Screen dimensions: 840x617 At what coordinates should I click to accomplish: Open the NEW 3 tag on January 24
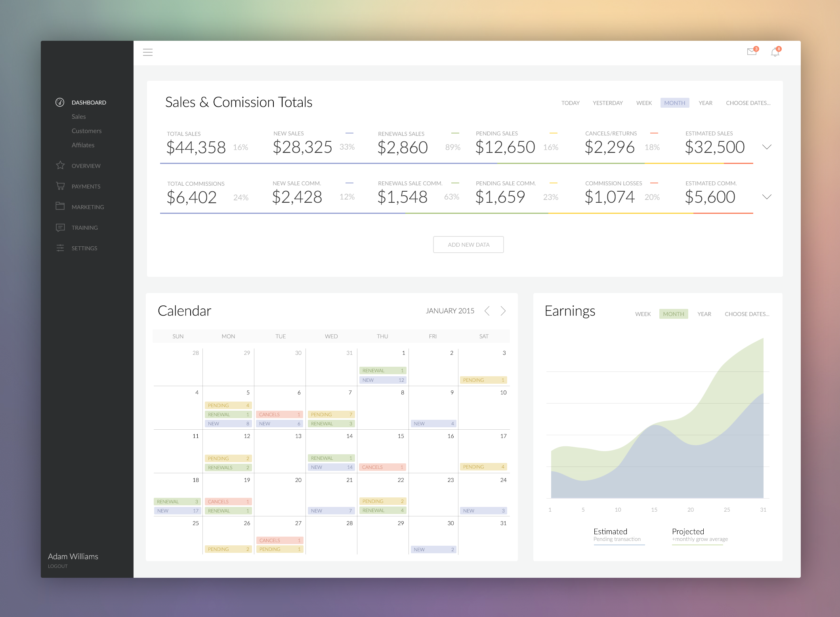point(483,510)
